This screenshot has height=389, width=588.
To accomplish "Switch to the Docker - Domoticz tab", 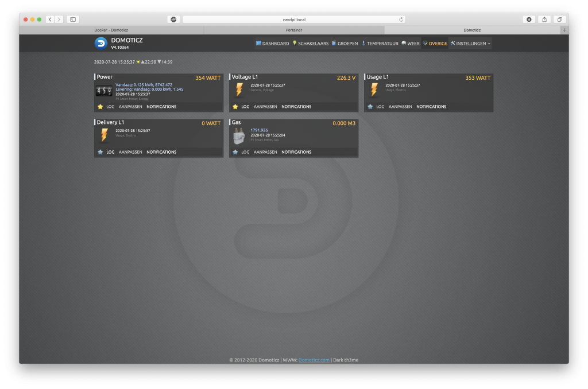I will [x=111, y=30].
